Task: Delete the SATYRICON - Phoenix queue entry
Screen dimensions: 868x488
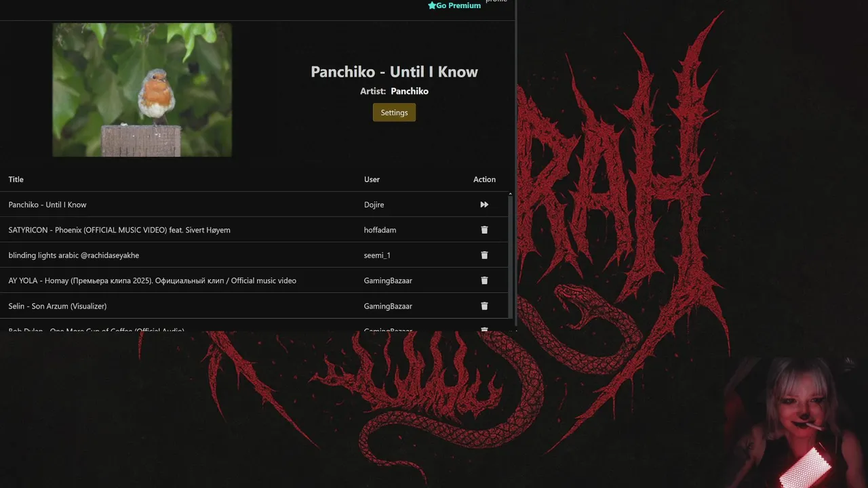Action: tap(484, 230)
